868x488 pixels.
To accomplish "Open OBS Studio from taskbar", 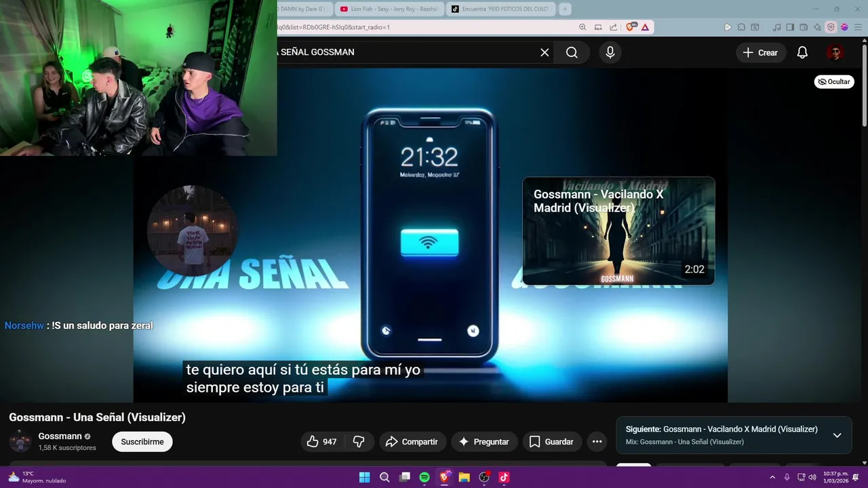I will coord(484,477).
